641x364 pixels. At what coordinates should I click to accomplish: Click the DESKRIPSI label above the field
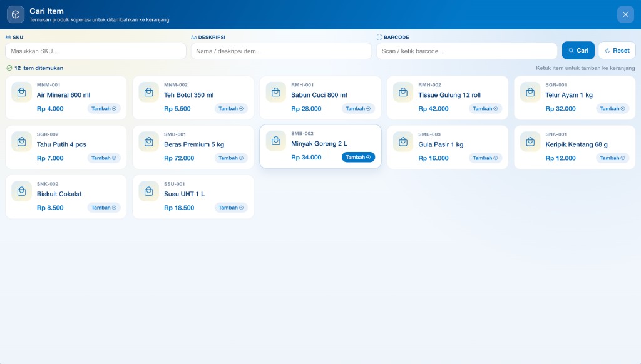(212, 37)
